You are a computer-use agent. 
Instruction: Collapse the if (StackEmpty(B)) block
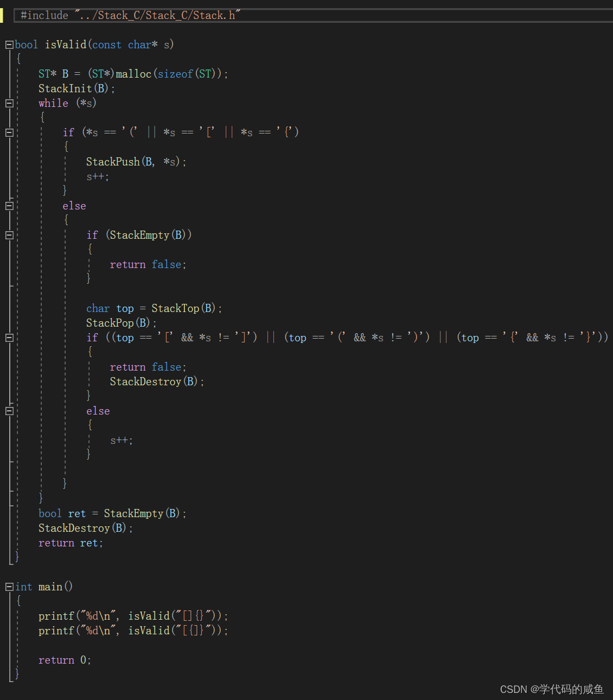point(9,235)
